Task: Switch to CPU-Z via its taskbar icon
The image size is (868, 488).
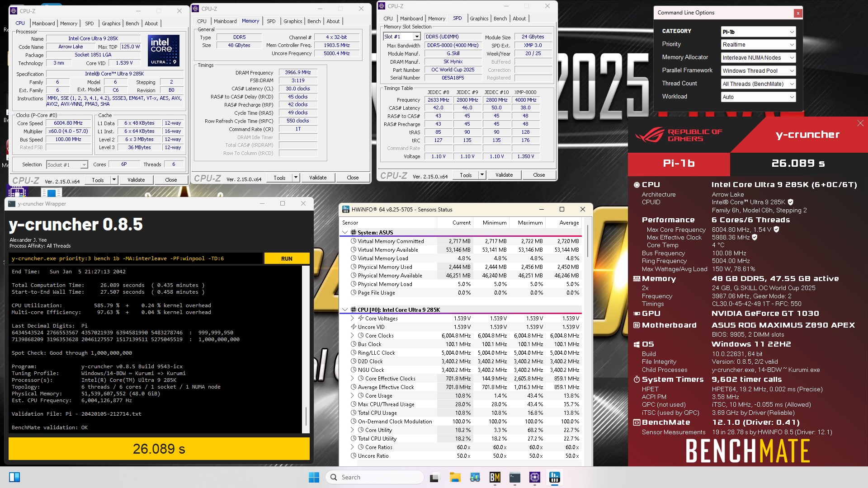Action: coord(534,477)
